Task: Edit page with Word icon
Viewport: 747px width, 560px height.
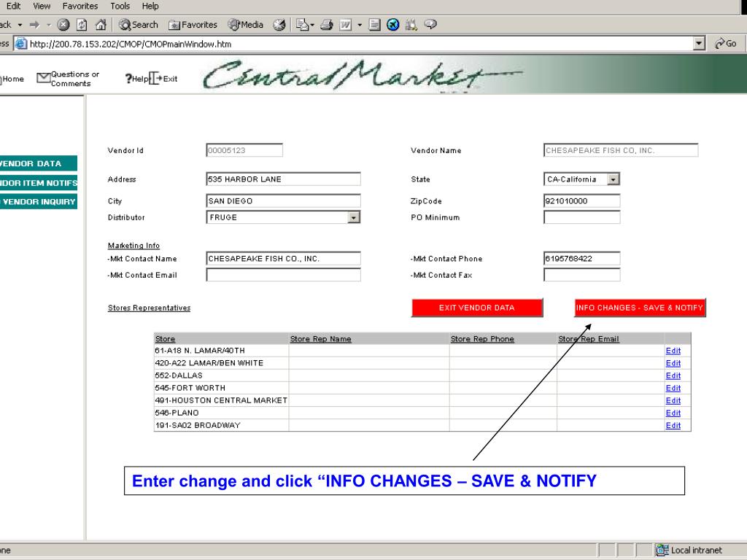Action: 345,25
